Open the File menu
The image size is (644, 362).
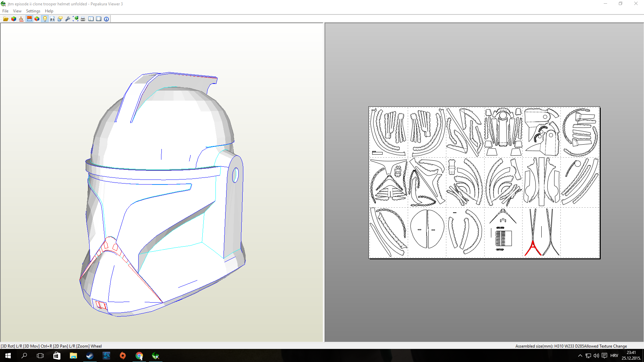coord(5,11)
